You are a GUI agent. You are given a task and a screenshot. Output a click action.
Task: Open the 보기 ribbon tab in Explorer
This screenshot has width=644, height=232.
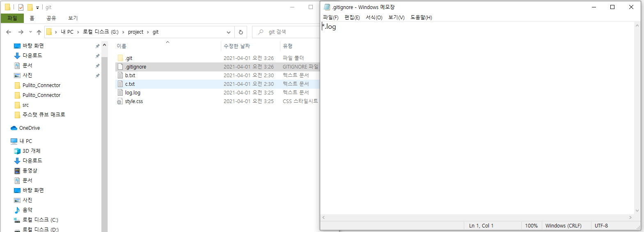pyautogui.click(x=73, y=18)
